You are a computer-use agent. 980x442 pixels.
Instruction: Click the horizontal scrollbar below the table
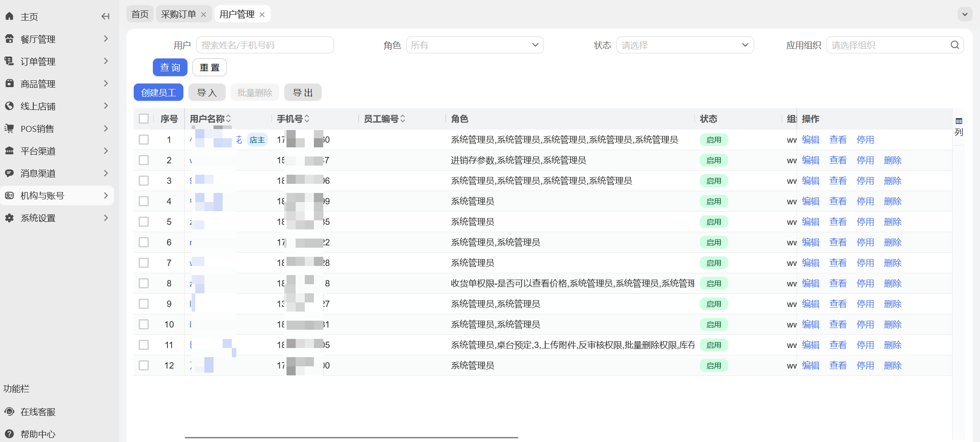[x=351, y=437]
